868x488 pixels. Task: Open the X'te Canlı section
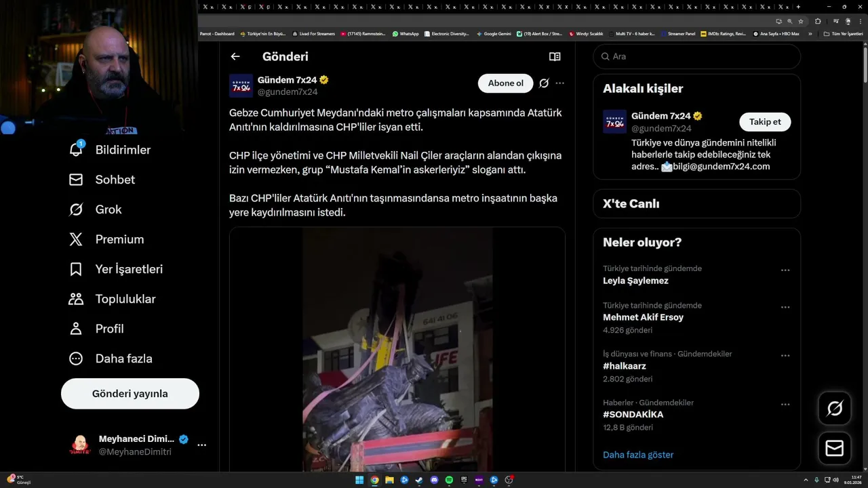tap(697, 204)
